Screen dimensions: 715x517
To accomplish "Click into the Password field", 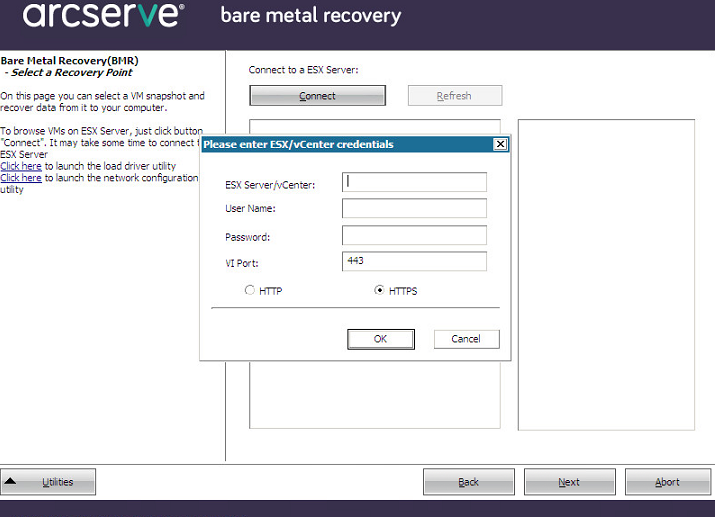I will [414, 235].
